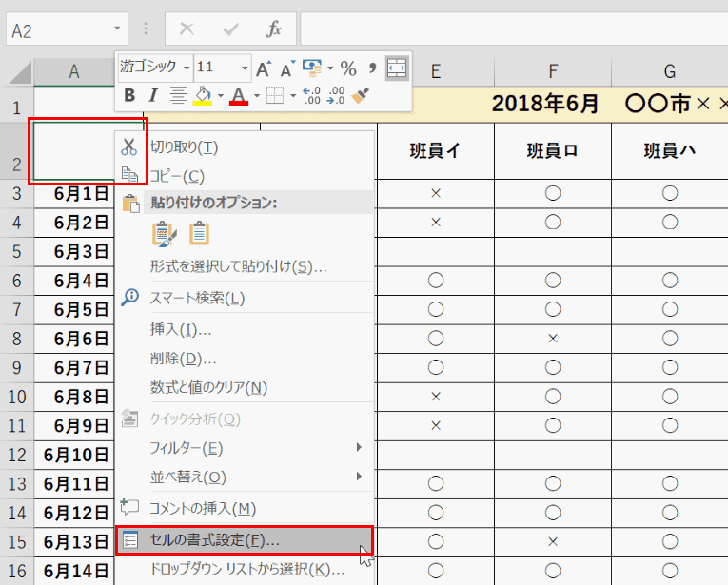Expand borders dropdown arrow

click(x=293, y=96)
